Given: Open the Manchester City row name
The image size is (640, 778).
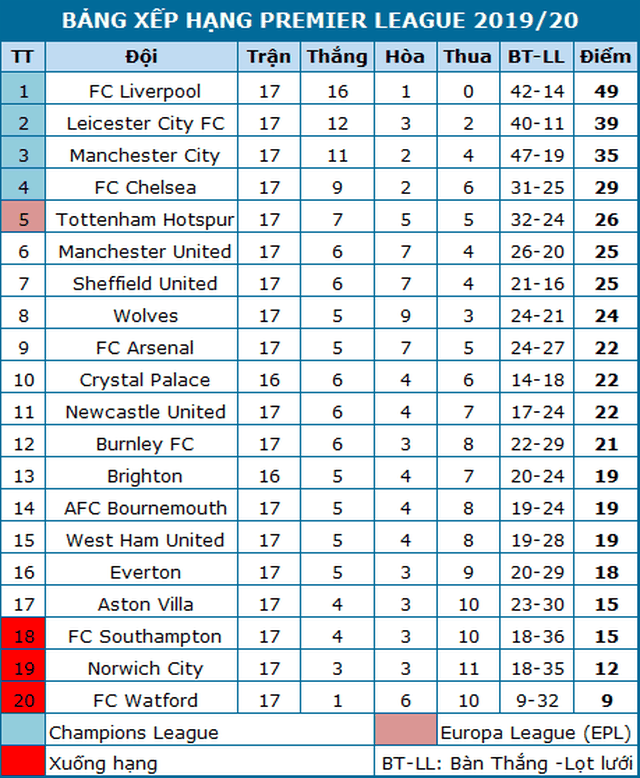Looking at the screenshot, I should pos(145,155).
